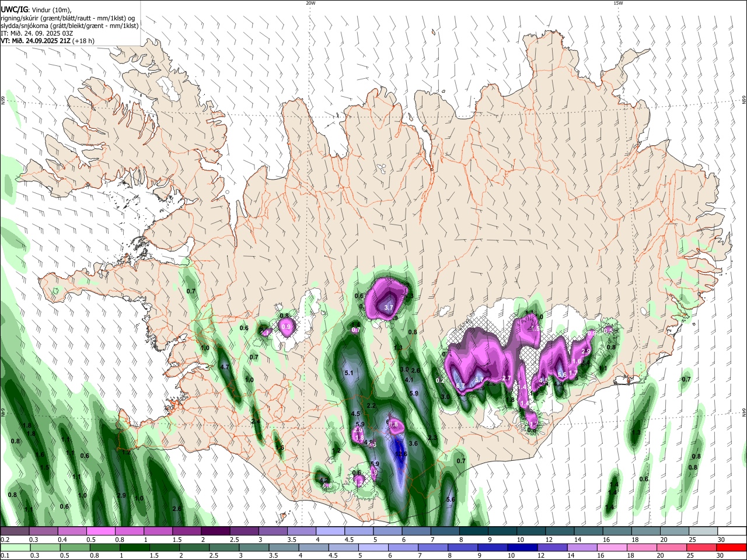
Task: Click the 5.1 precipitation value on the map
Action: point(350,373)
